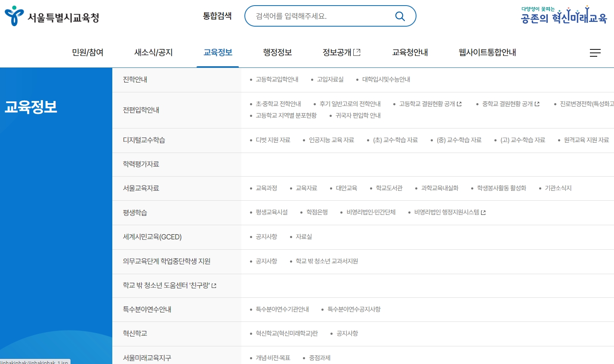Select the 학력평가자료 category

pyautogui.click(x=141, y=164)
